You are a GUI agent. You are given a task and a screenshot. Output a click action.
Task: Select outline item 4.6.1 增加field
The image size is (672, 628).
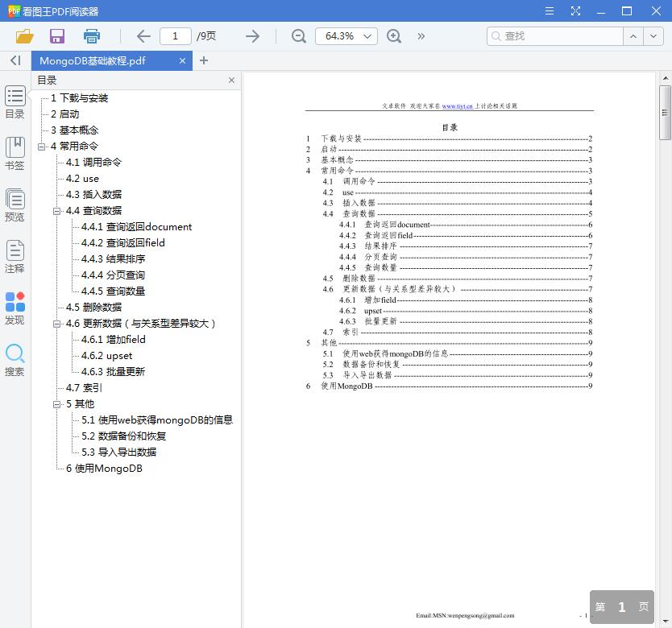pyautogui.click(x=113, y=340)
